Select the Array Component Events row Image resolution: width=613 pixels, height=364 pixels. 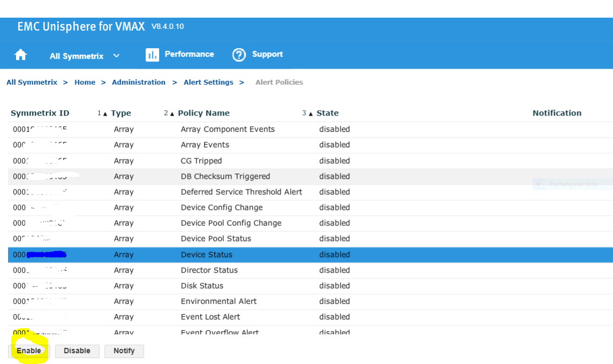pyautogui.click(x=228, y=130)
